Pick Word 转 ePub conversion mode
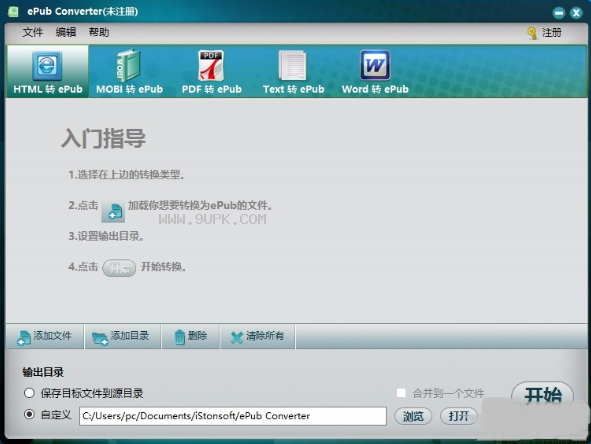This screenshot has width=591, height=444. coord(375,72)
